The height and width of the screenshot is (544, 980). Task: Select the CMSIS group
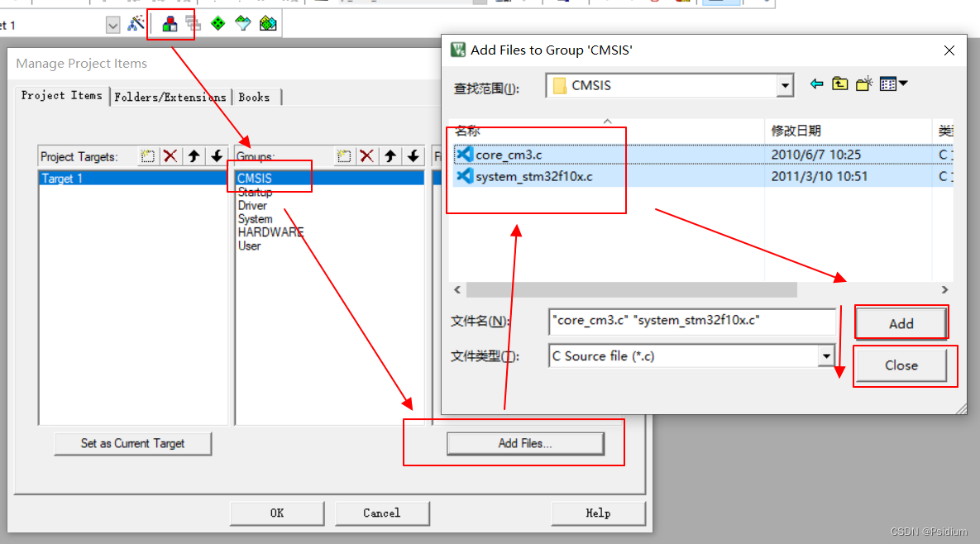tap(329, 179)
